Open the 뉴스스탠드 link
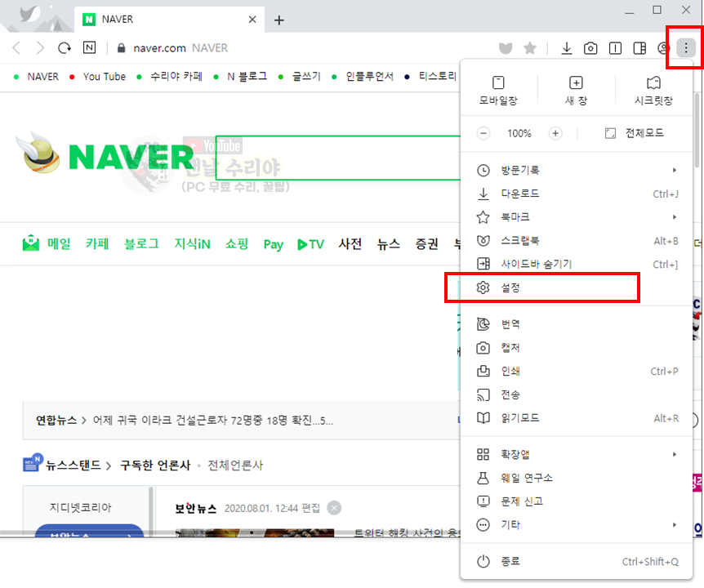 [74, 465]
